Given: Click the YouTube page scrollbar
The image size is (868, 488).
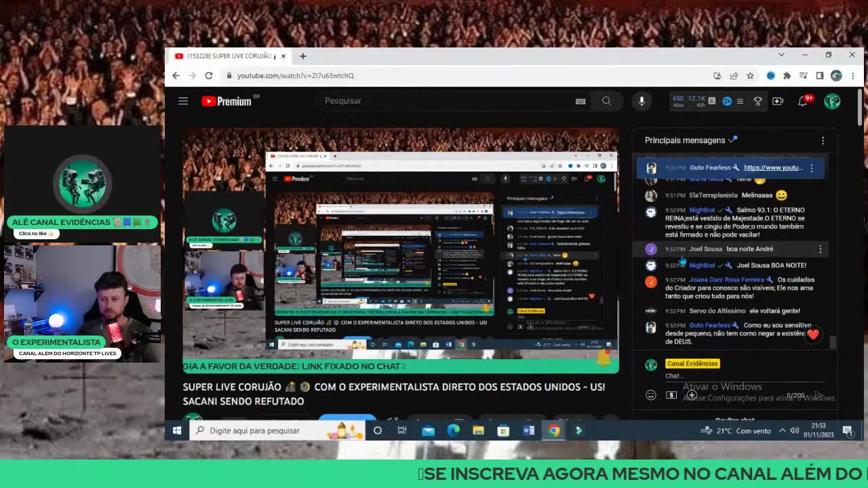Looking at the screenshot, I should pyautogui.click(x=860, y=108).
